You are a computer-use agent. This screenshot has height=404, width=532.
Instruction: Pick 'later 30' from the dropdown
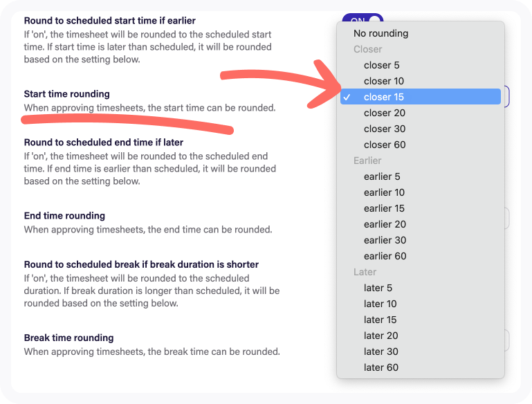coord(380,351)
